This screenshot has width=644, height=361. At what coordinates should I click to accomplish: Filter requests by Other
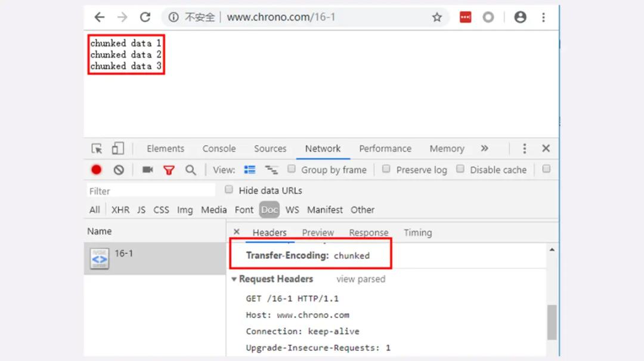[363, 209]
